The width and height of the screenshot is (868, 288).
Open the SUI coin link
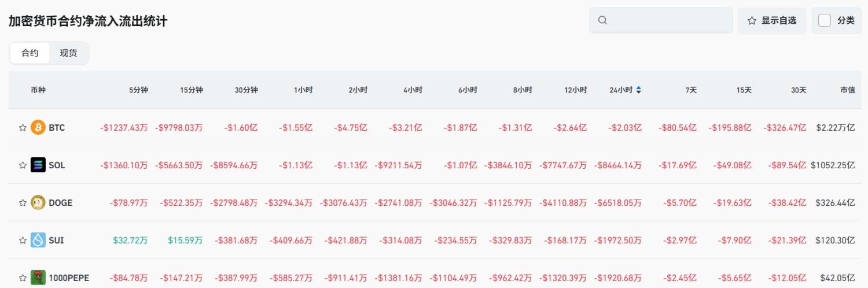pyautogui.click(x=56, y=240)
